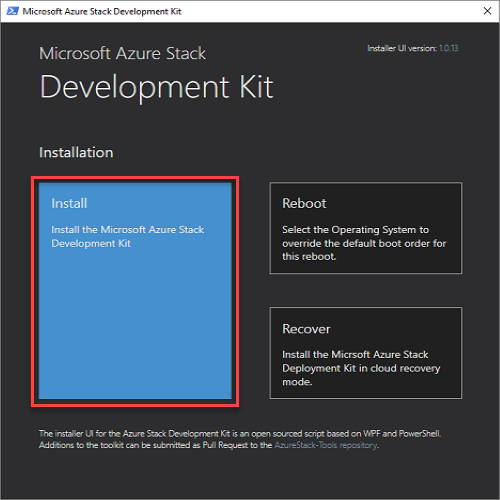Click the 'Installer UI version: 1.0.13' text
The image size is (500, 500).
[x=413, y=48]
